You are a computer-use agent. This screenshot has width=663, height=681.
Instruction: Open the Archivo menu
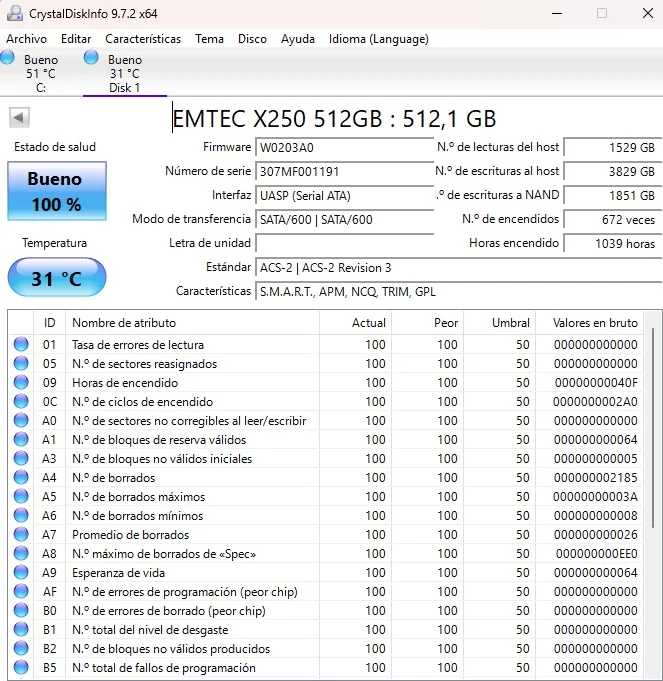click(26, 39)
